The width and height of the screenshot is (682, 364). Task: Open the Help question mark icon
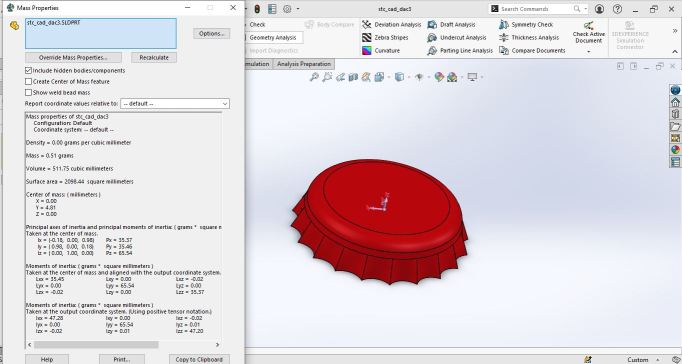coord(617,9)
